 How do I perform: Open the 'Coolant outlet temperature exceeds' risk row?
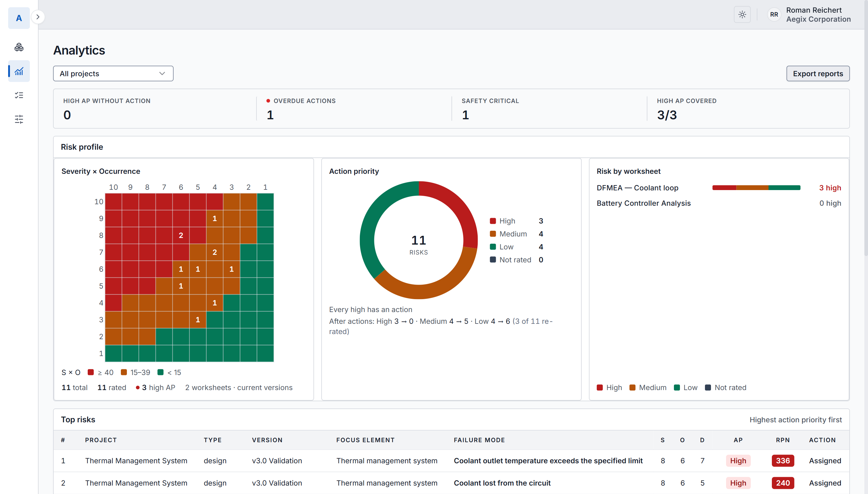point(451,460)
